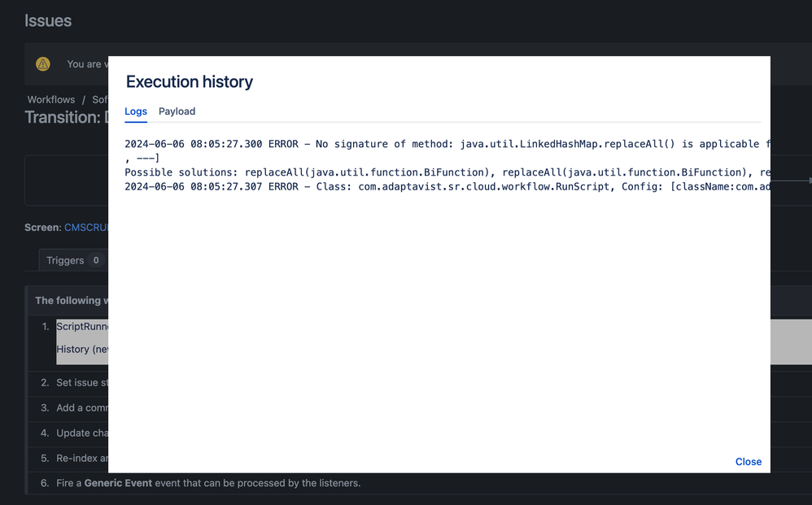Open the Workflows breadcrumb link
The image size is (812, 505).
click(50, 99)
